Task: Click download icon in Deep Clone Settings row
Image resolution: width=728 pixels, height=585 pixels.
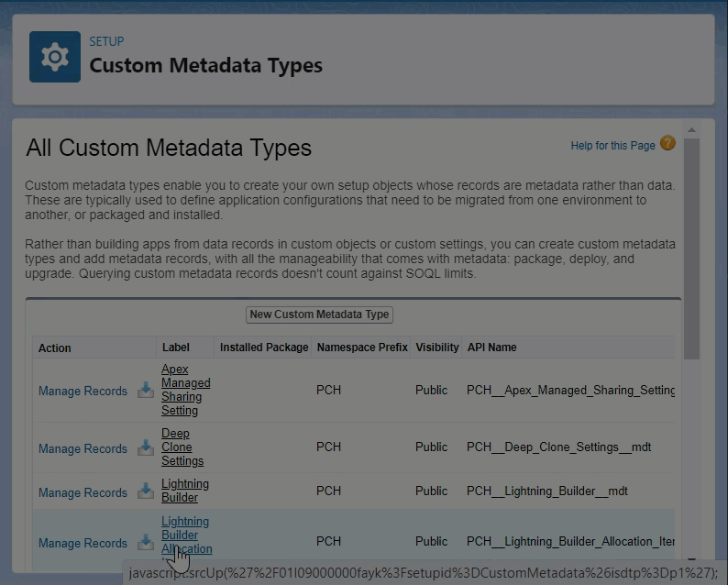Action: 146,448
